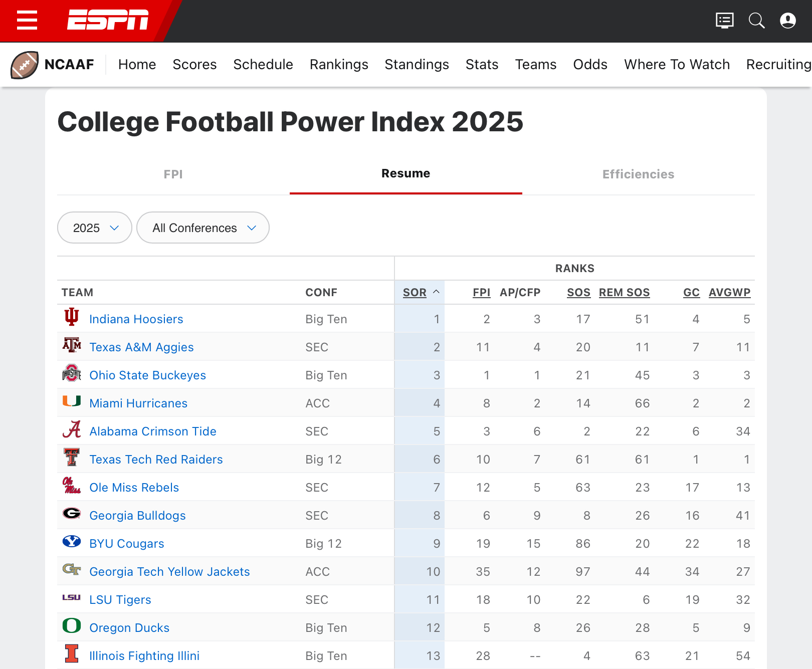Sort table by AVGWP column
Viewport: 812px width, 669px height.
pos(729,293)
